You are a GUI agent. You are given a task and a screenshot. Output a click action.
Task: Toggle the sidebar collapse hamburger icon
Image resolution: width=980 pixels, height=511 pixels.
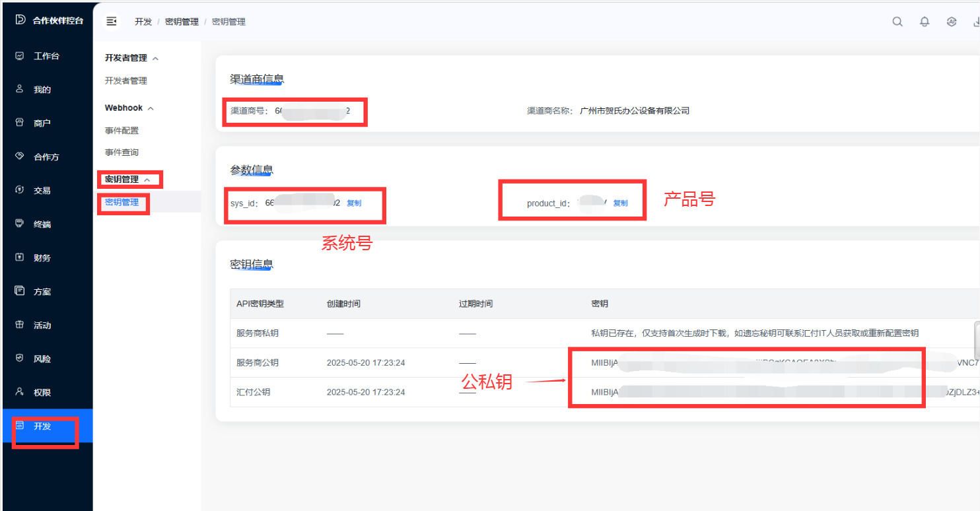pos(112,22)
